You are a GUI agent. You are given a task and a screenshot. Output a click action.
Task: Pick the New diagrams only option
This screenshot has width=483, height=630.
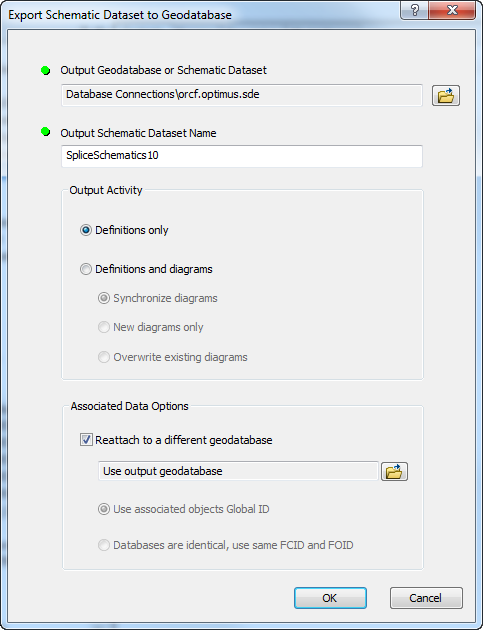(x=104, y=327)
